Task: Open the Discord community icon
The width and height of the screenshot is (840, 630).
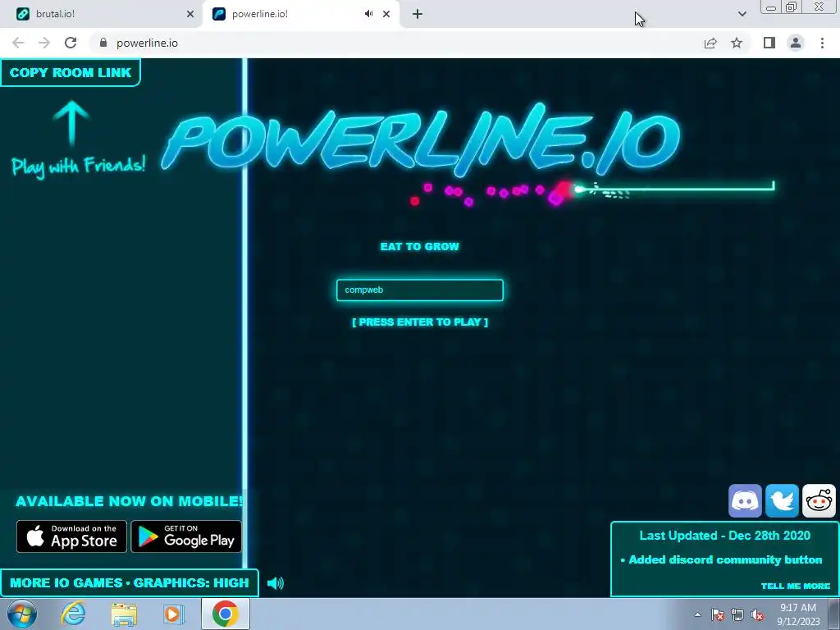Action: click(x=745, y=501)
